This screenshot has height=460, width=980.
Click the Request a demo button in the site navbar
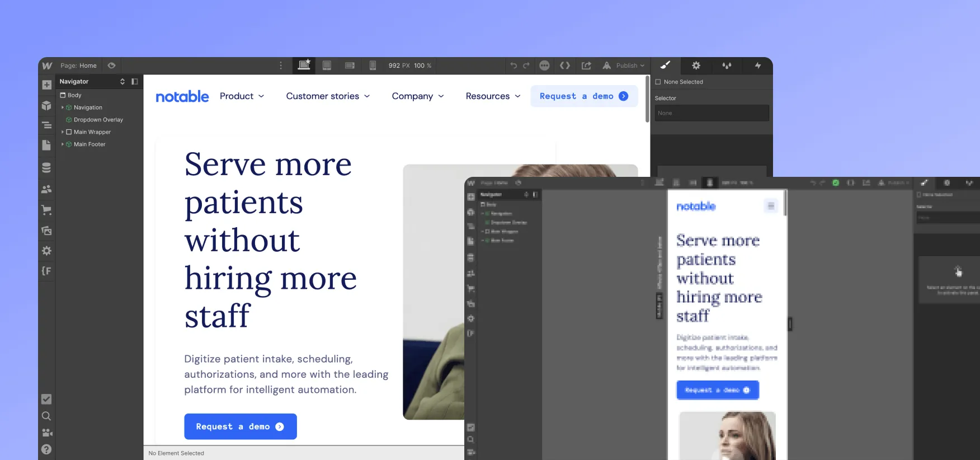point(584,96)
